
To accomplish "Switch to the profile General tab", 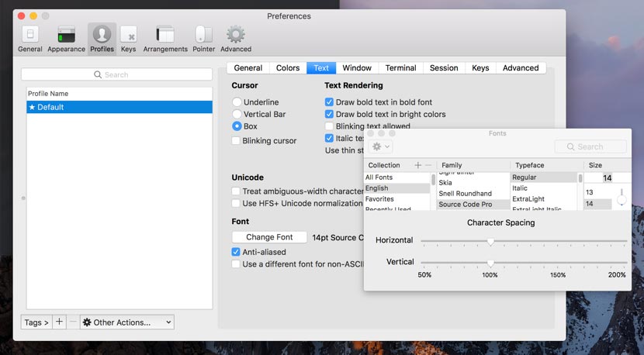I will (x=248, y=67).
